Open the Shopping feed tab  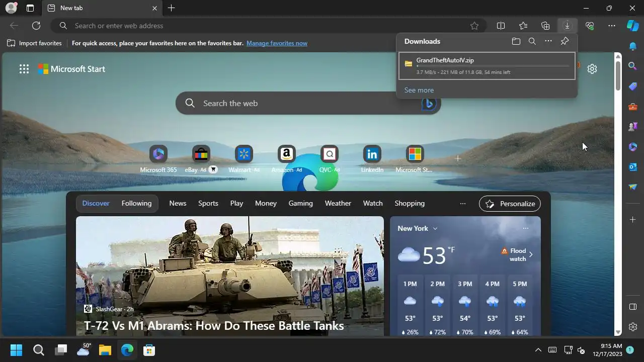(410, 203)
